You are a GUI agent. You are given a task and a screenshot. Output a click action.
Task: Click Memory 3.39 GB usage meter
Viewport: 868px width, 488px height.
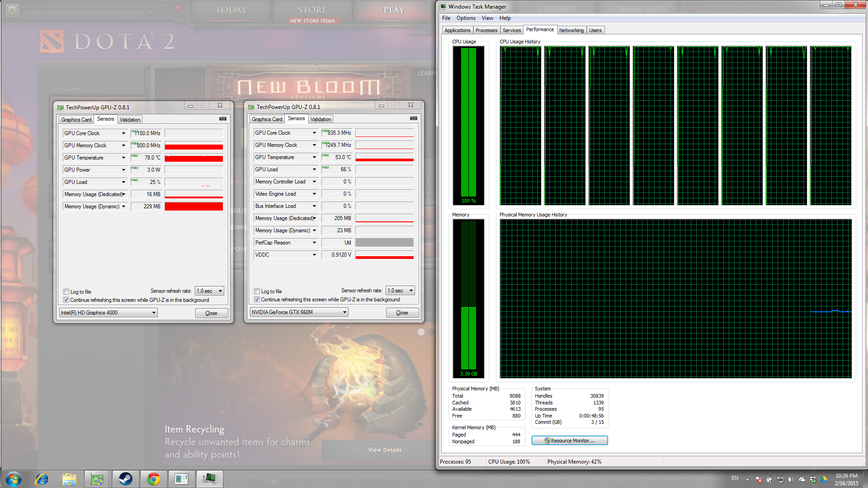(x=468, y=299)
